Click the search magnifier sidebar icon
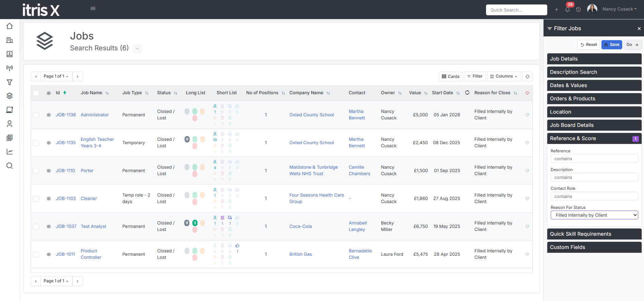 [x=10, y=166]
